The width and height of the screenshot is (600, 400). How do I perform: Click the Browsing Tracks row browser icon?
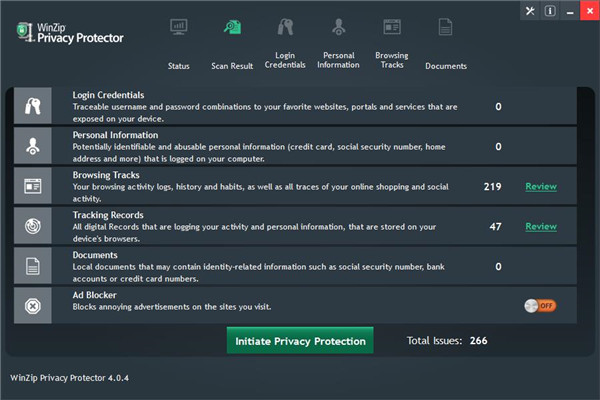pyautogui.click(x=33, y=186)
